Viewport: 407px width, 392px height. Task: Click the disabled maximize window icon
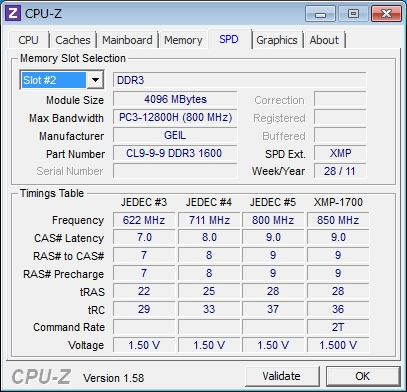(353, 14)
